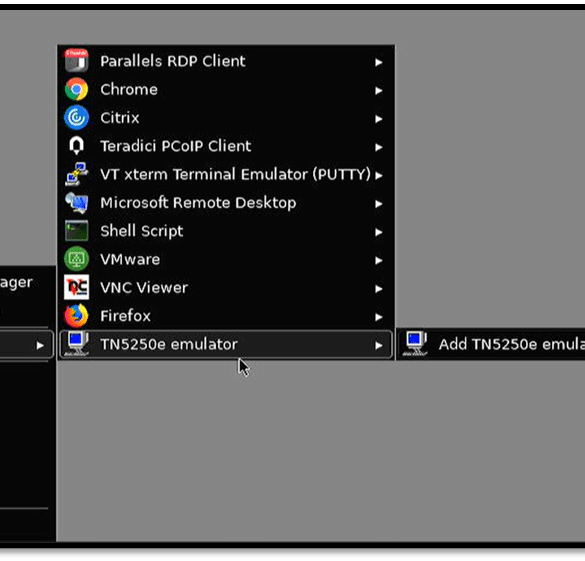
Task: Click the Add TN5250e emulator submenu icon
Action: click(415, 344)
